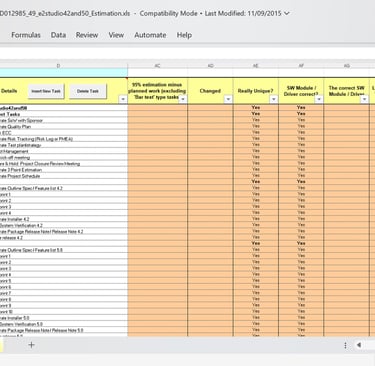The image size is (375, 366).
Task: Switch to the View tab
Action: (116, 35)
